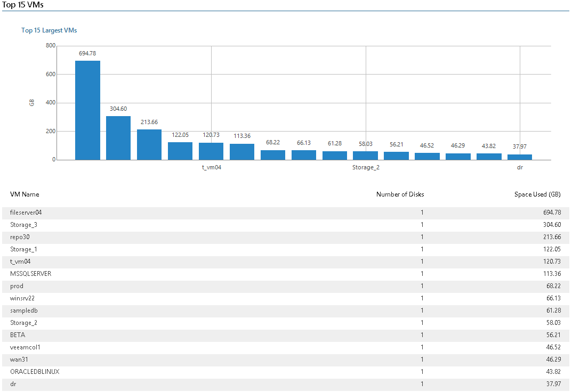572x392 pixels.
Task: Click the 66.13 value in table
Action: tap(553, 298)
